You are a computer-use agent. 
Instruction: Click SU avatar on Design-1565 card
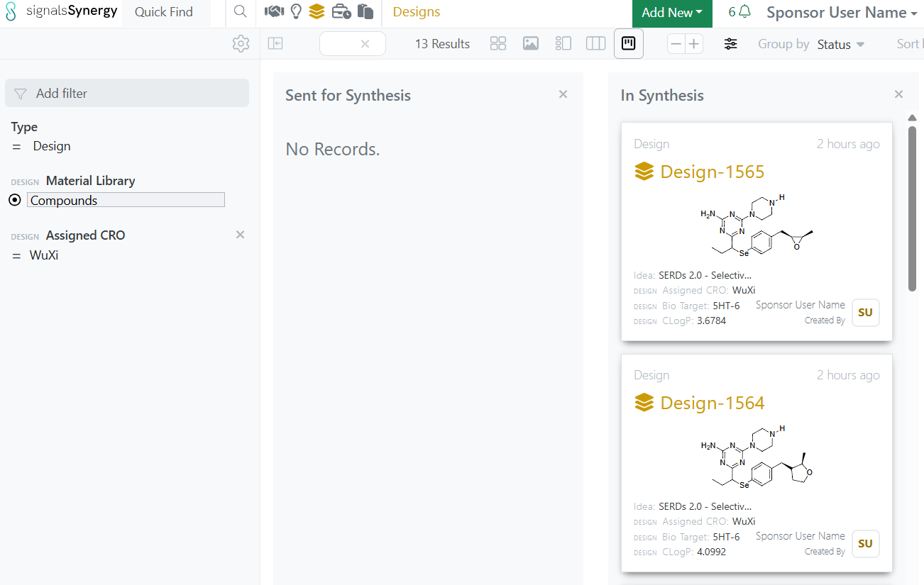865,313
